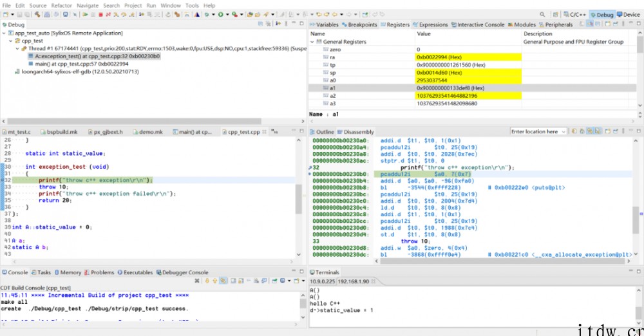The width and height of the screenshot is (644, 336).
Task: Click the Clear Console X icon
Action: [197, 281]
